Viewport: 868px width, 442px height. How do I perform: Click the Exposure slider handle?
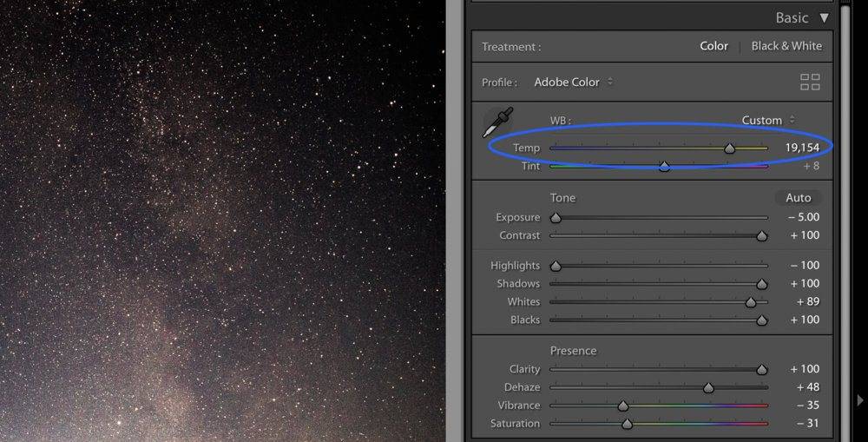click(556, 218)
